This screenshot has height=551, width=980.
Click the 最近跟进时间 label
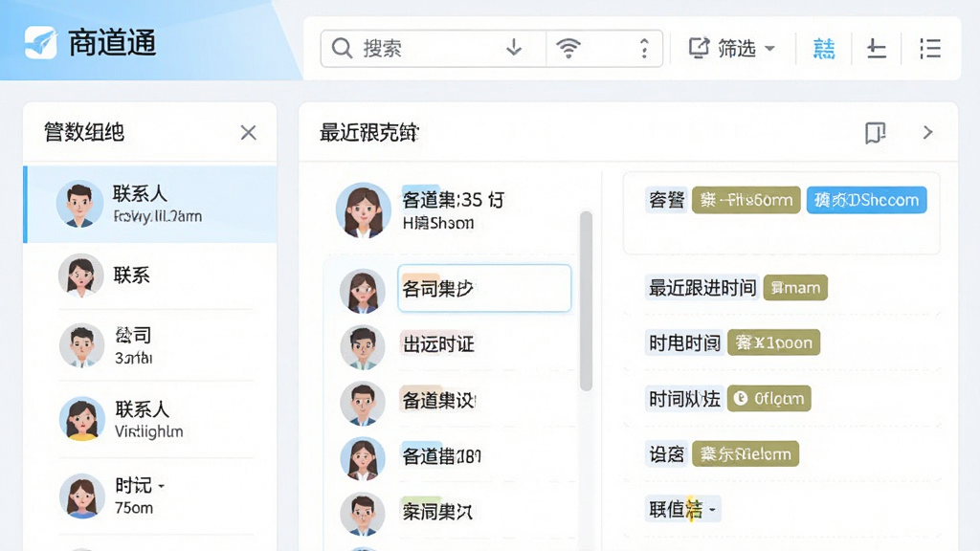(x=702, y=288)
